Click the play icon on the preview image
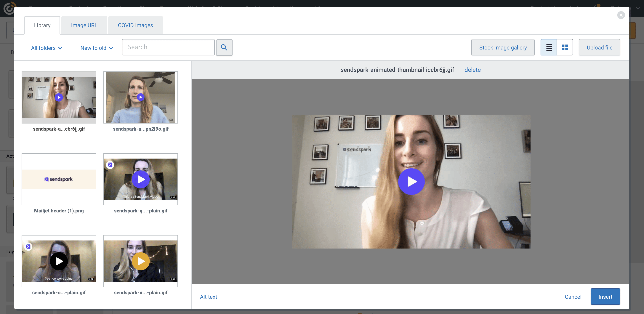 pos(411,182)
